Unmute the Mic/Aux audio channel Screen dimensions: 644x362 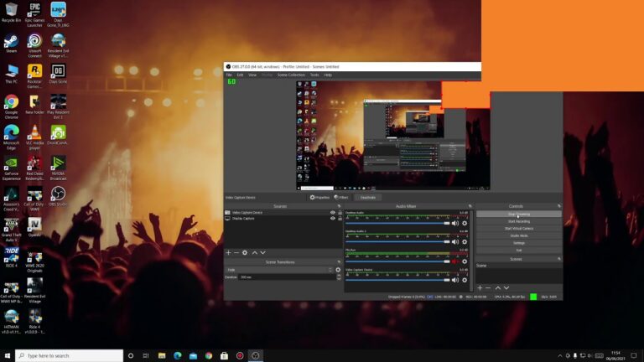point(455,261)
